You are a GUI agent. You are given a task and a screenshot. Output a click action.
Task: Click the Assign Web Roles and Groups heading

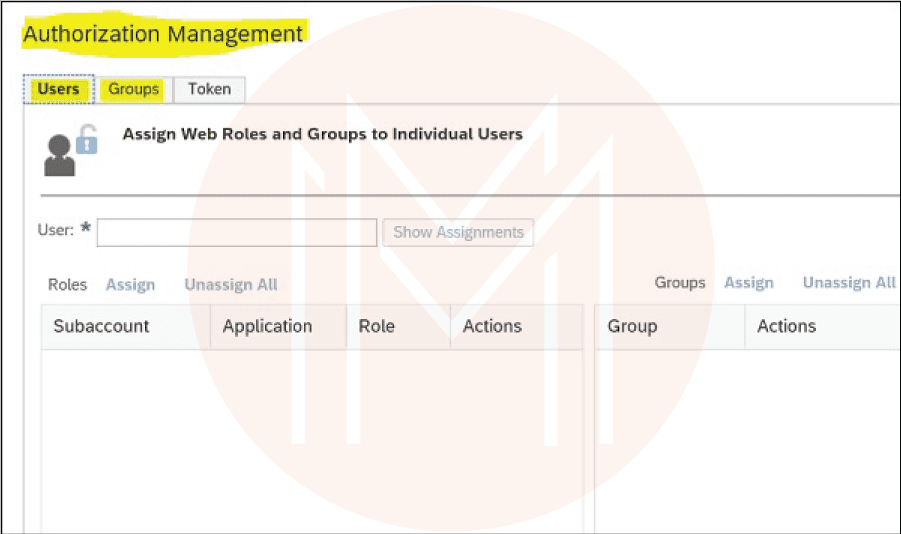tap(322, 134)
